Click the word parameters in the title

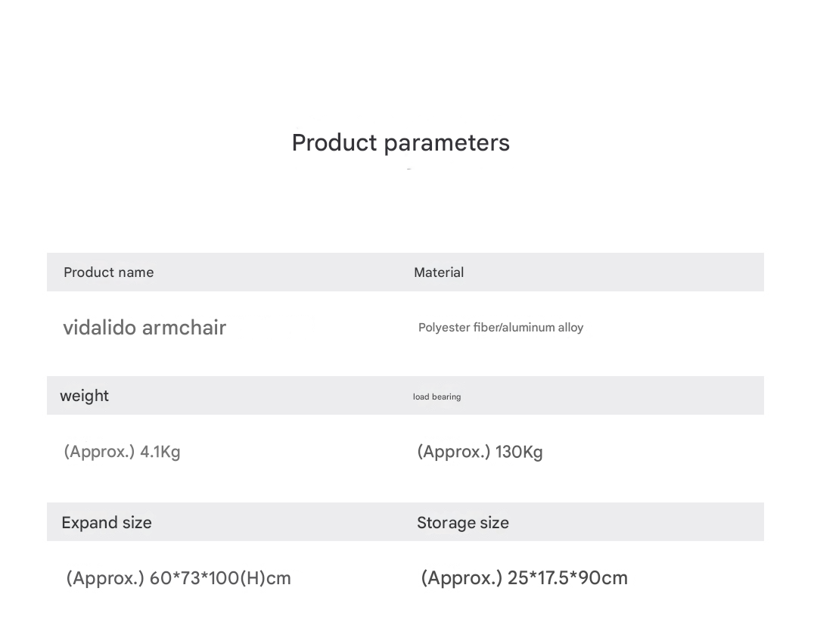[x=447, y=144]
